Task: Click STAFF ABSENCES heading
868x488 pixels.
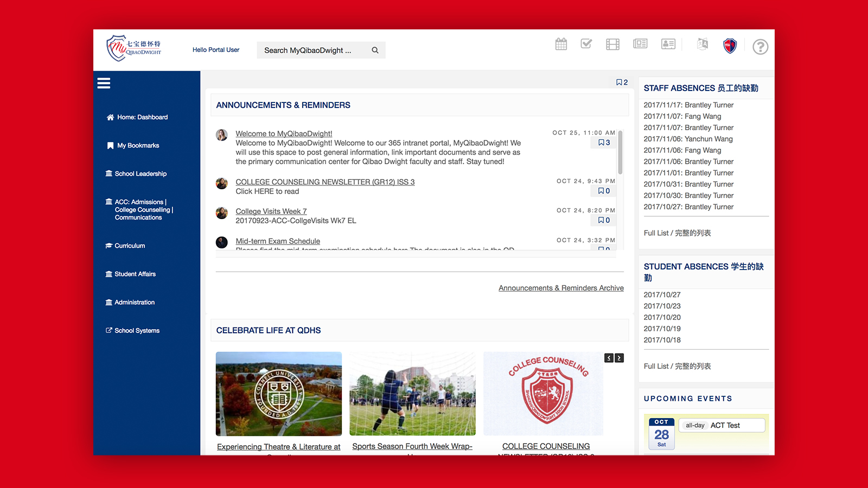Action: pyautogui.click(x=701, y=88)
